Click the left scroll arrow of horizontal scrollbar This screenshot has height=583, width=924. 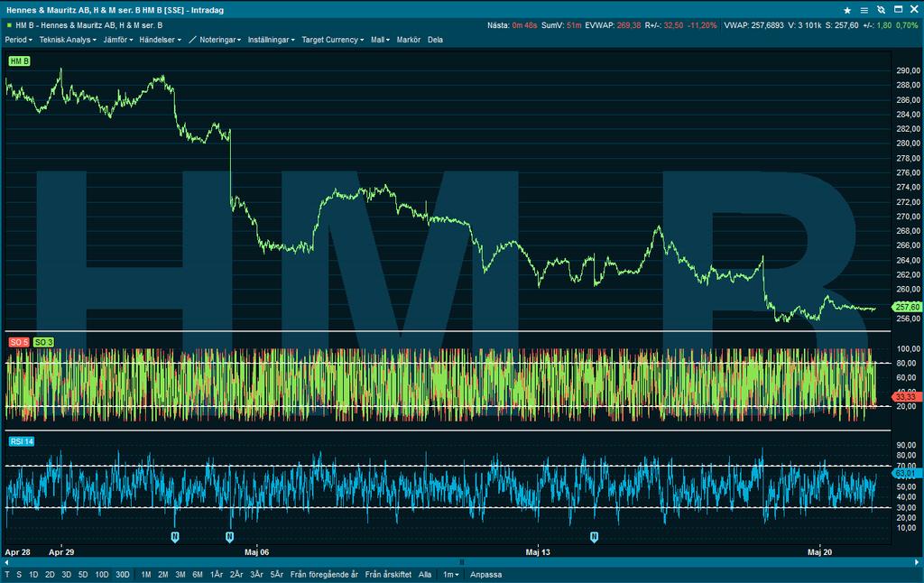6,562
